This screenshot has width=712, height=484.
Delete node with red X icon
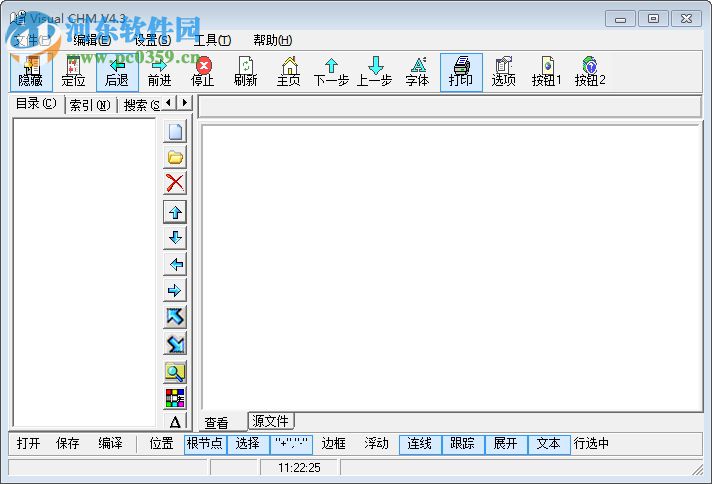(175, 183)
